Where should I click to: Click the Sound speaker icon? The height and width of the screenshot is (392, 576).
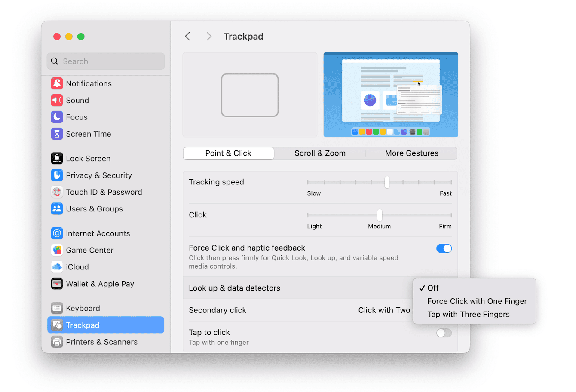pyautogui.click(x=57, y=100)
